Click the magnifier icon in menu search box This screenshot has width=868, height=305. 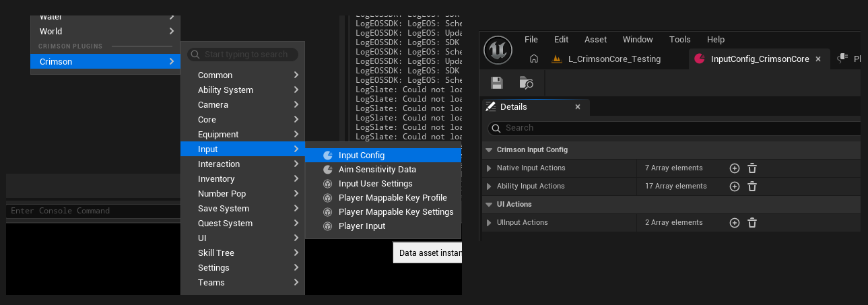click(195, 55)
